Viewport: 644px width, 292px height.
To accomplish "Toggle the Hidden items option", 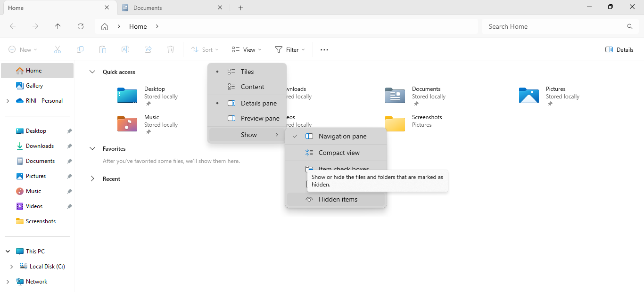I will click(x=338, y=199).
